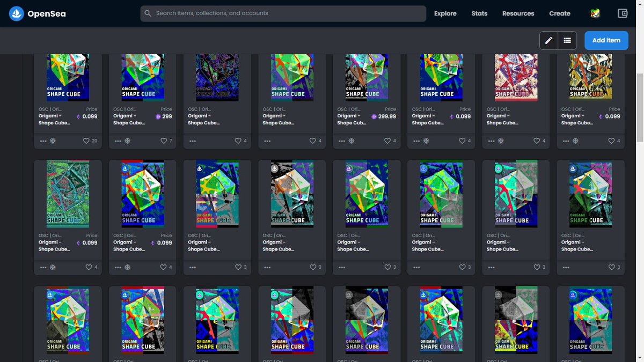The height and width of the screenshot is (362, 644).
Task: Click the snowflake icon on the gold card
Action: 576,141
